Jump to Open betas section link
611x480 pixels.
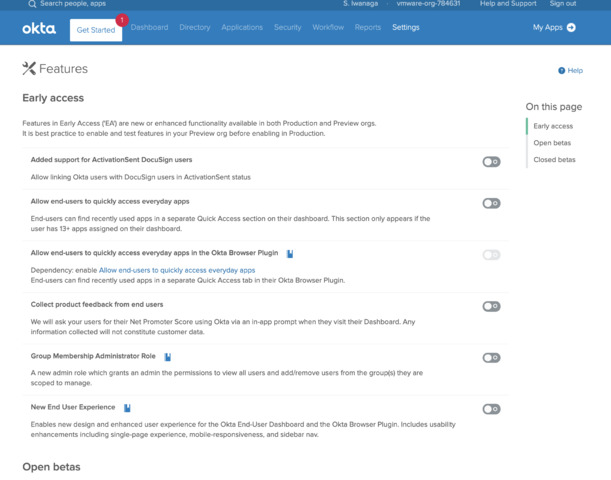point(552,143)
